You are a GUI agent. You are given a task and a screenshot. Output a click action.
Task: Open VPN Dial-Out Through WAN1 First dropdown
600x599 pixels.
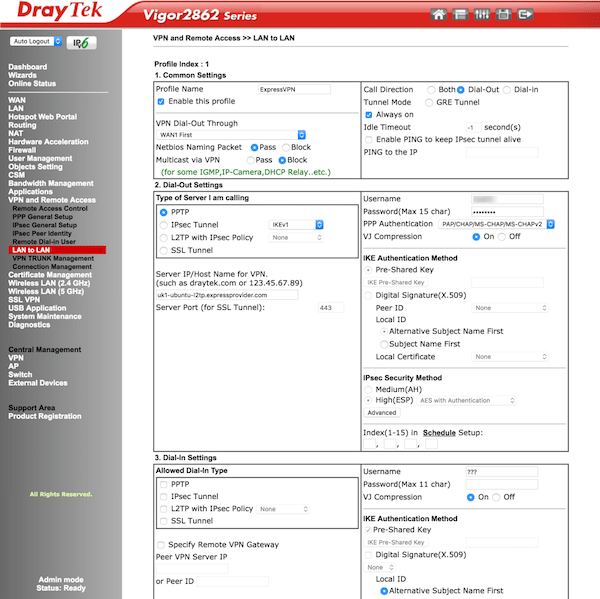click(231, 135)
